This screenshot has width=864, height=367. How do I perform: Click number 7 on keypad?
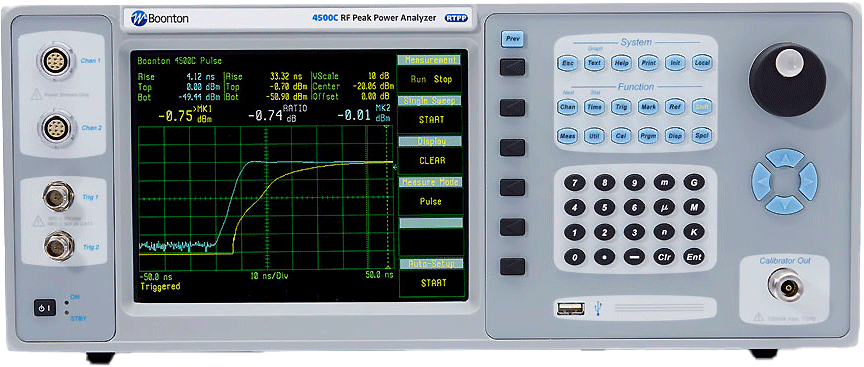pos(575,182)
